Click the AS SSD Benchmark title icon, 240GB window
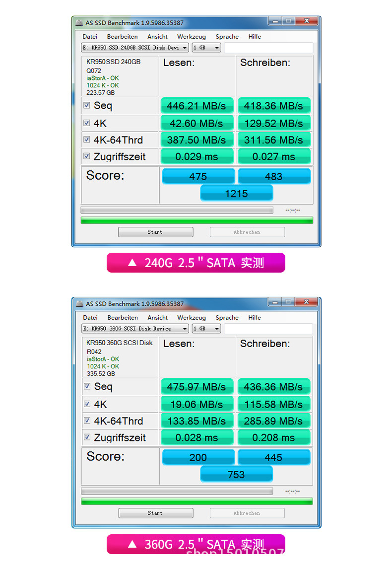 [x=79, y=22]
